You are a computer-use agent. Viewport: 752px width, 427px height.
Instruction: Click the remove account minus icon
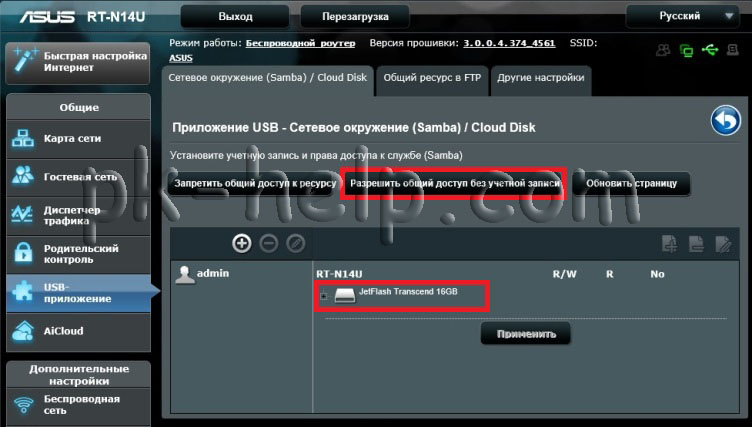tap(269, 243)
